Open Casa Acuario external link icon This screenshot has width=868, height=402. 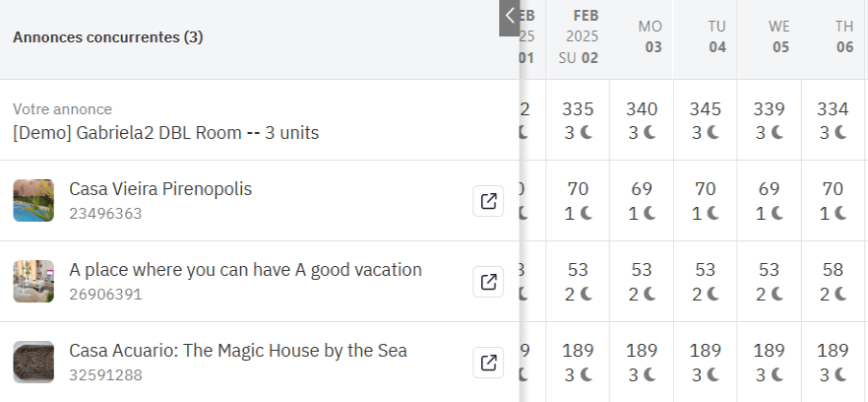pos(488,363)
